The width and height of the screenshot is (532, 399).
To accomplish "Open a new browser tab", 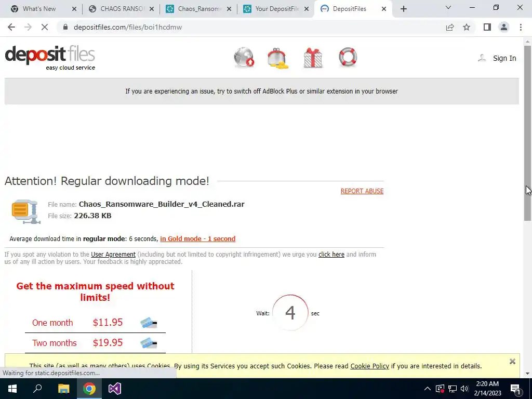I will (x=403, y=9).
